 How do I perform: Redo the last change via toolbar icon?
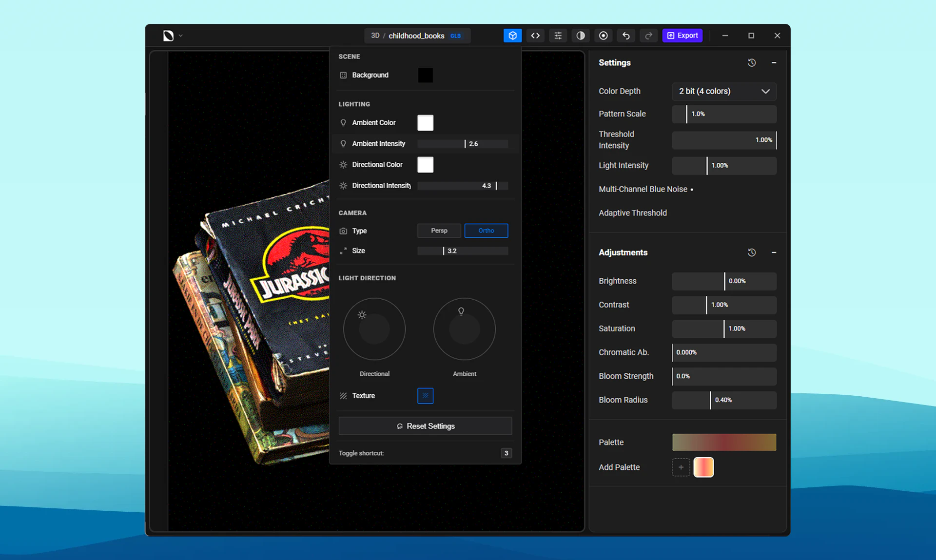[x=648, y=35]
